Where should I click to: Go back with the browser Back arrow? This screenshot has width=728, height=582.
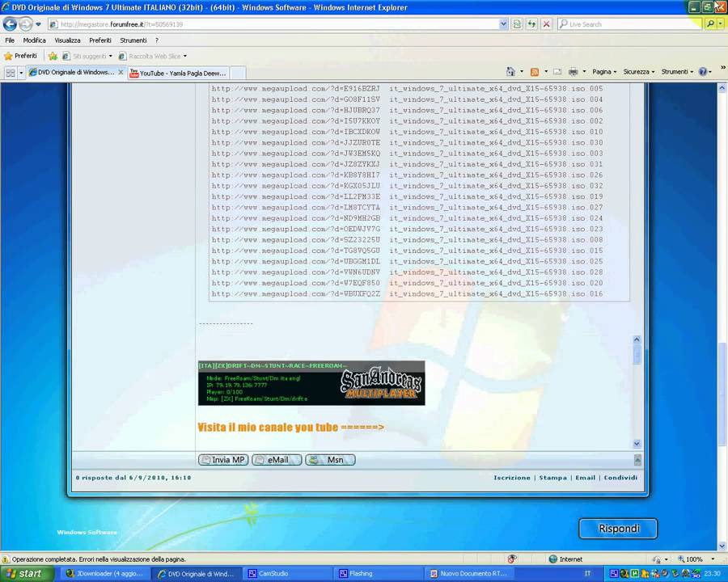[x=10, y=23]
